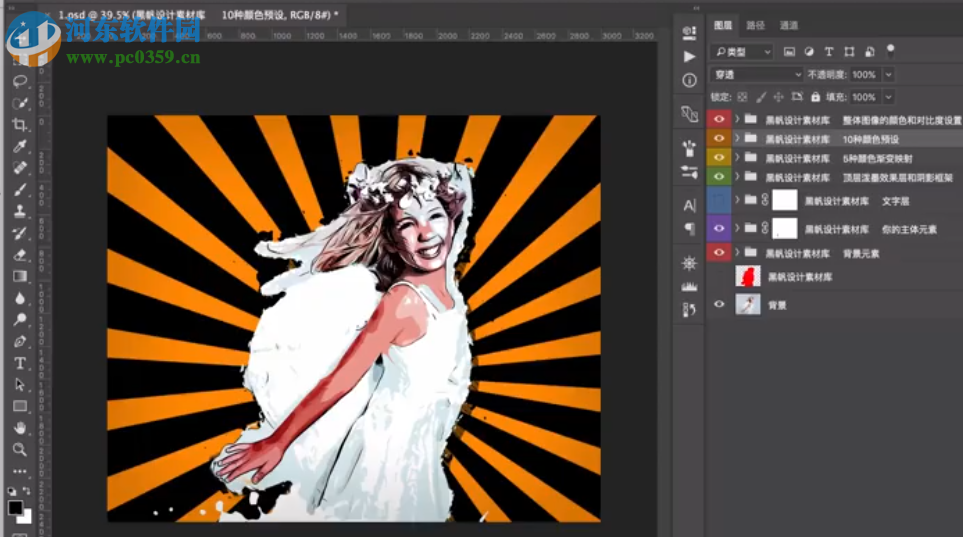
Task: Open the Actions panel play icon
Action: 689,57
